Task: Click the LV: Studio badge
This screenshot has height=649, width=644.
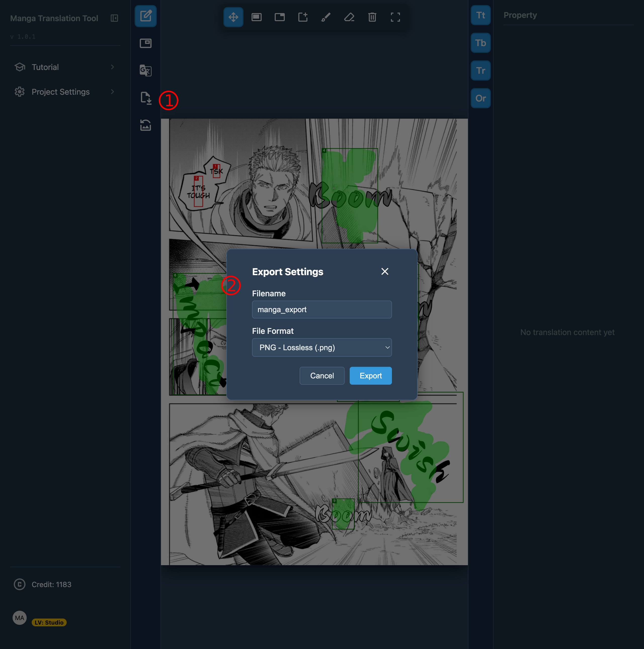Action: [49, 623]
